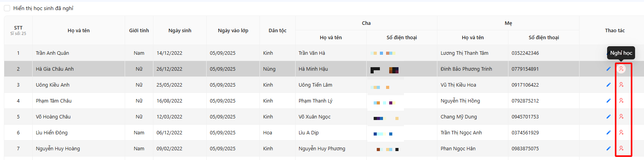
Task: Select the student name cell Trần Anh Quân
Action: (52, 53)
